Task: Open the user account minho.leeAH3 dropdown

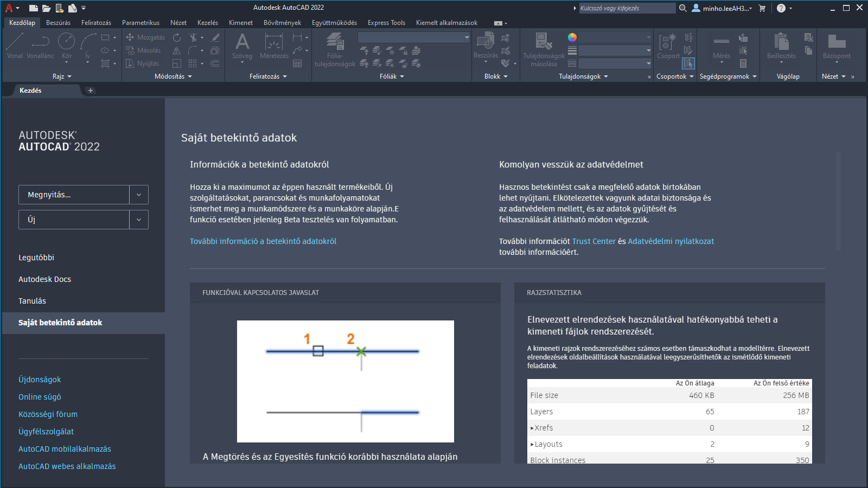Action: click(x=727, y=8)
